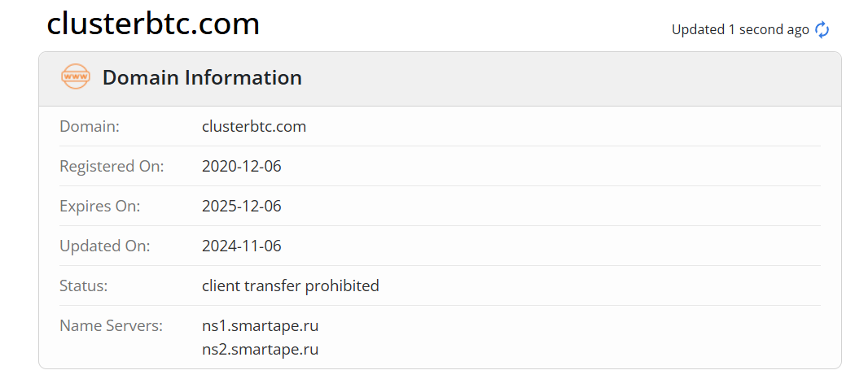Click the "Registered On:" label
Screen dimensions: 868x379
pos(112,167)
